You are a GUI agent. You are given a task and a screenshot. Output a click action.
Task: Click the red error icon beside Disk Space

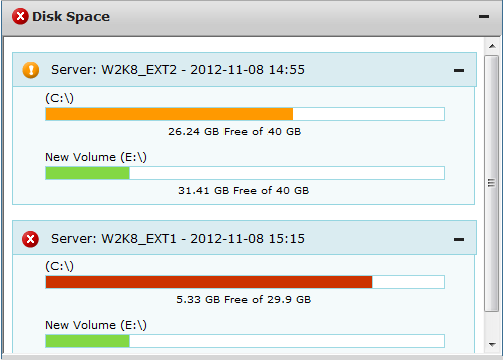[x=20, y=17]
